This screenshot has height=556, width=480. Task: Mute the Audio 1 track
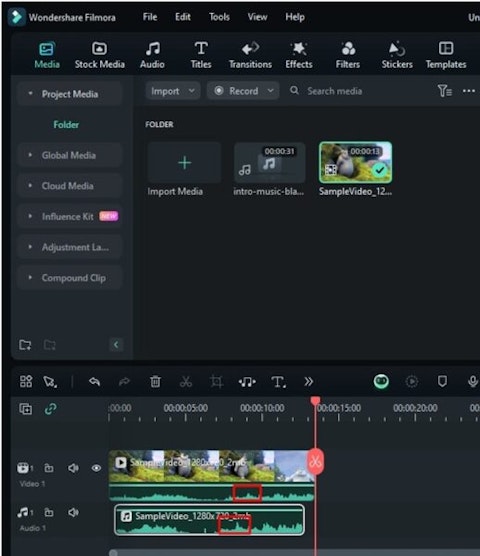coord(73,512)
